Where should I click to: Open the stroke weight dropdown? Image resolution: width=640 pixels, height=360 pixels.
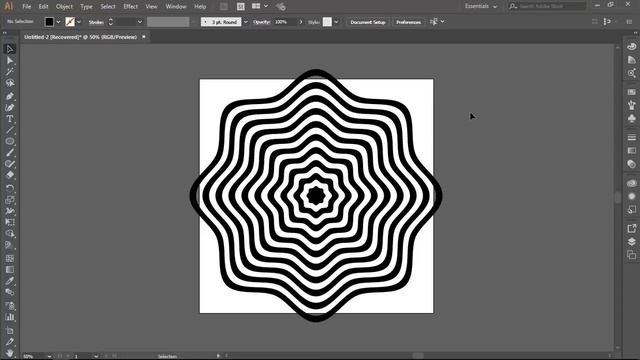[x=140, y=22]
